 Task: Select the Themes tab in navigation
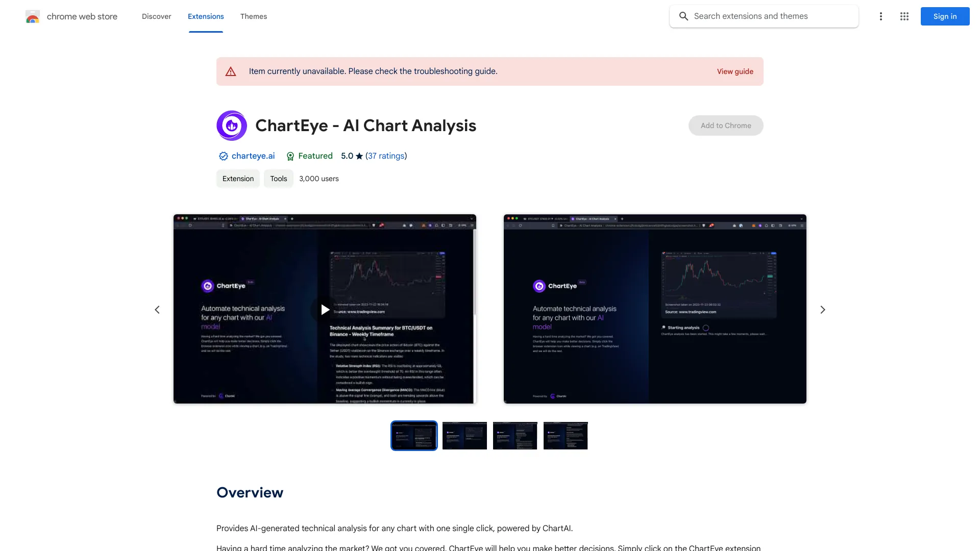[253, 16]
